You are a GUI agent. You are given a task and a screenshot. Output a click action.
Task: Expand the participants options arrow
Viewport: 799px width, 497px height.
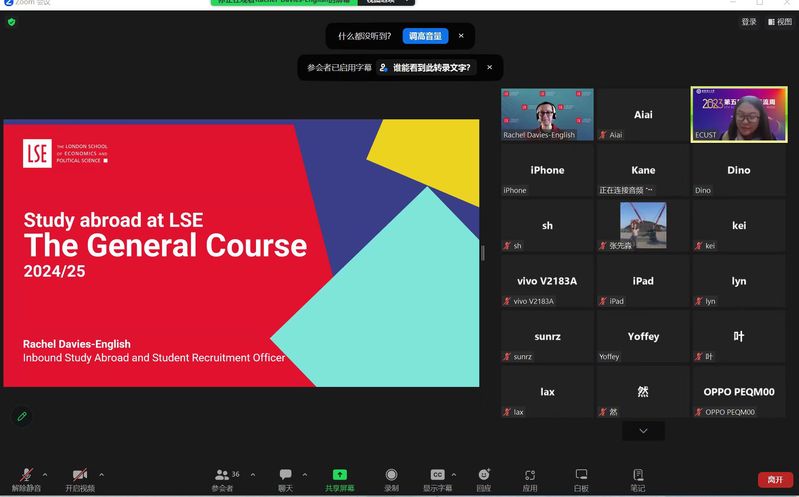point(253,475)
